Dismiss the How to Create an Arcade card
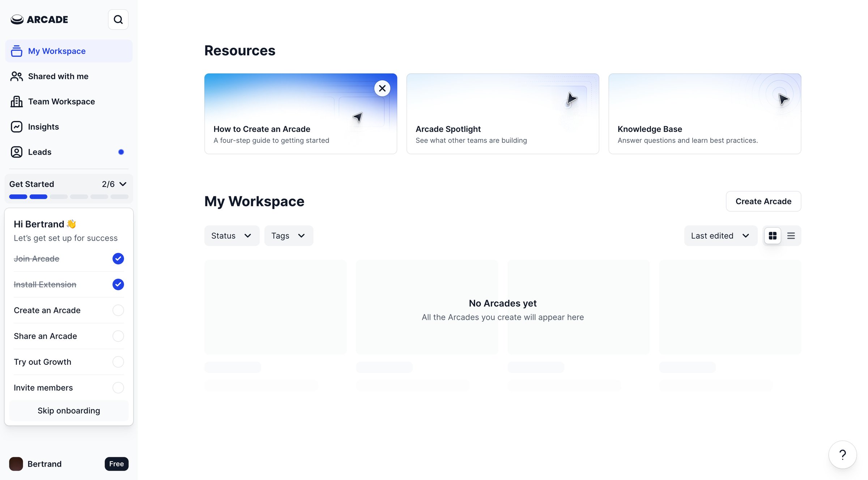This screenshot has height=480, width=868. pos(382,88)
